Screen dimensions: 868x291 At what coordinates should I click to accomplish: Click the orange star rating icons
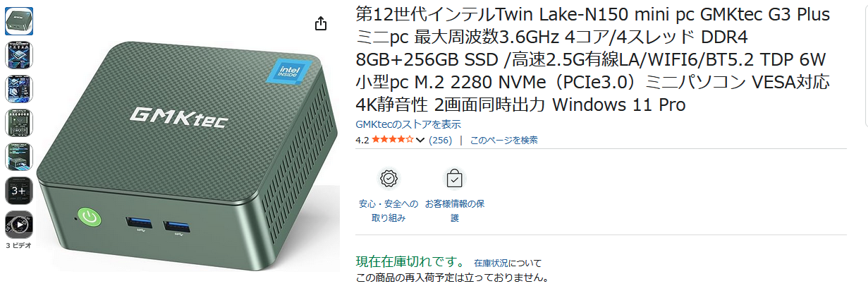pyautogui.click(x=393, y=140)
